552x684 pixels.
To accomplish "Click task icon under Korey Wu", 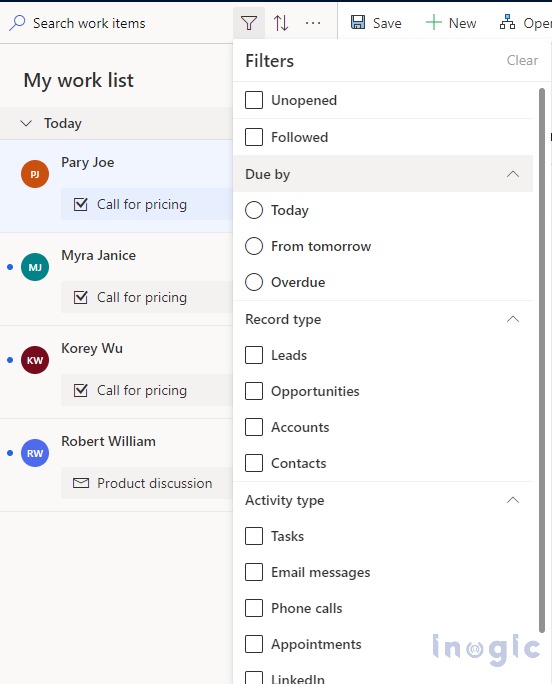I will click(81, 390).
